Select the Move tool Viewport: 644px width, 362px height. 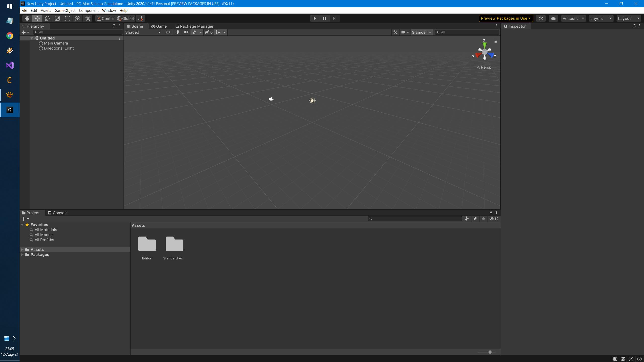[x=37, y=18]
